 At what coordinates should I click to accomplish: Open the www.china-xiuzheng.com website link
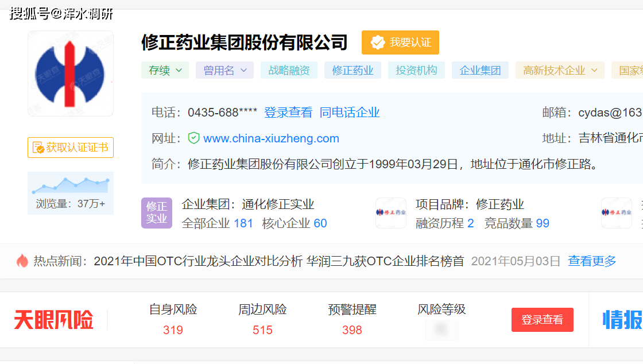[x=271, y=138]
